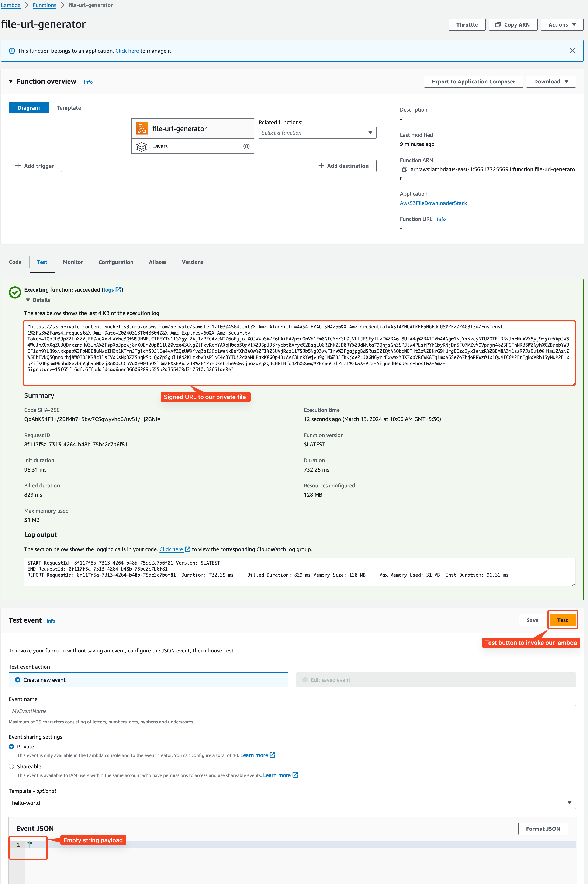Viewport: 588px width, 884px height.
Task: Click the copy icon next to Function ARN
Action: 404,169
